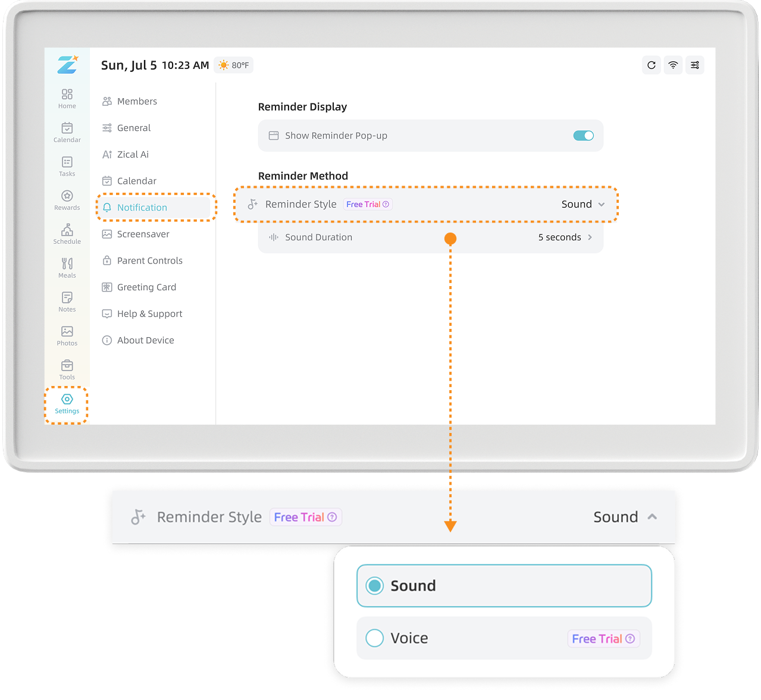Click the refresh icon in the top bar
This screenshot has width=761, height=700.
point(652,65)
